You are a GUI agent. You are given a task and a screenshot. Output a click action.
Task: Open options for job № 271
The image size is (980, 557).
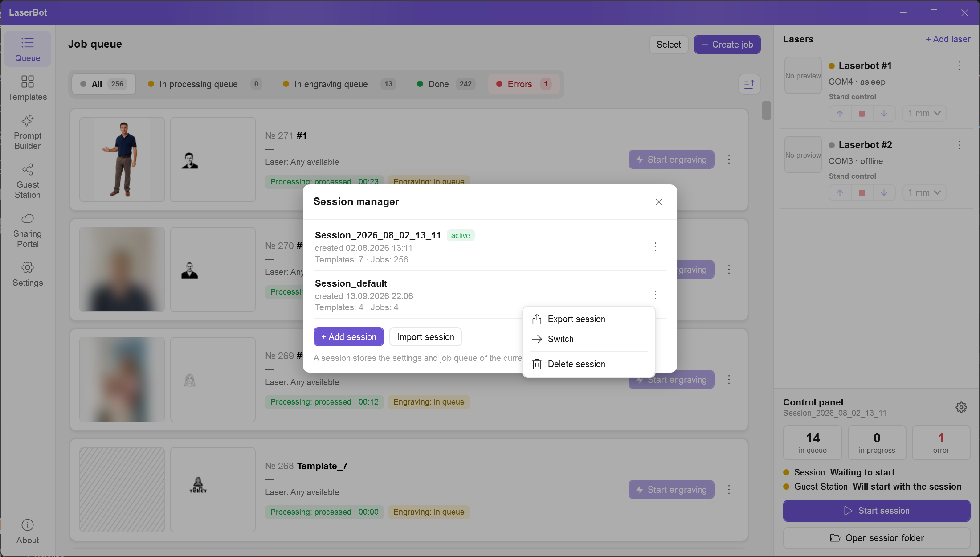pyautogui.click(x=729, y=160)
